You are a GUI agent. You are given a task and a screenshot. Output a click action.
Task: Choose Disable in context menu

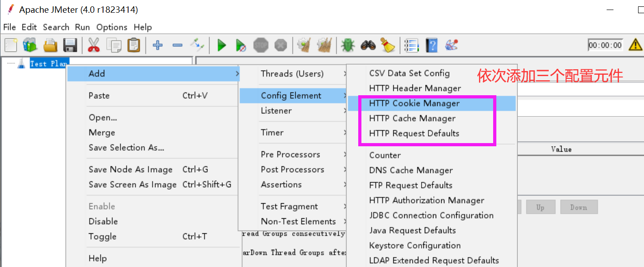pos(154,221)
